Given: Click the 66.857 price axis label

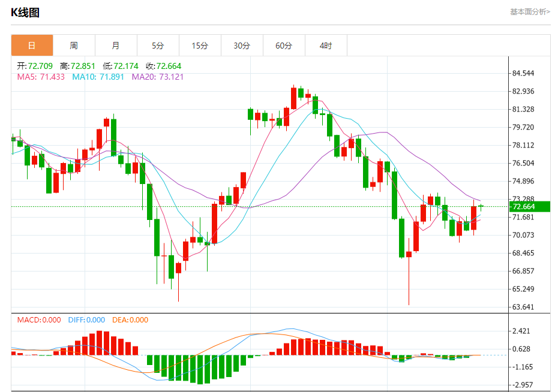Looking at the screenshot, I should [x=523, y=271].
